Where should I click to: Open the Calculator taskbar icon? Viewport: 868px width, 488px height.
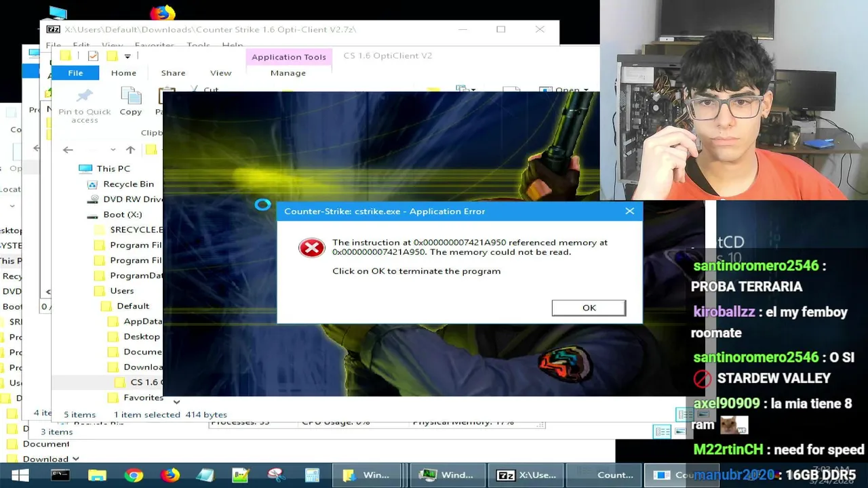(312, 475)
